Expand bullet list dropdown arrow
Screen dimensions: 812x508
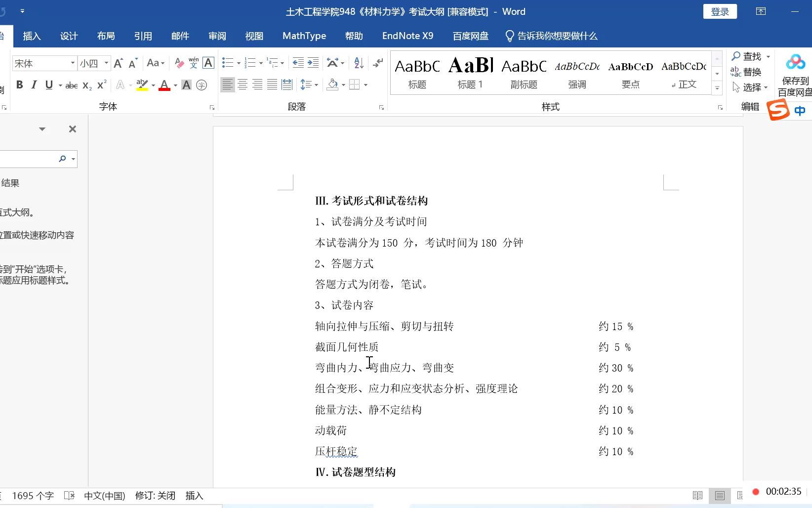coord(239,63)
